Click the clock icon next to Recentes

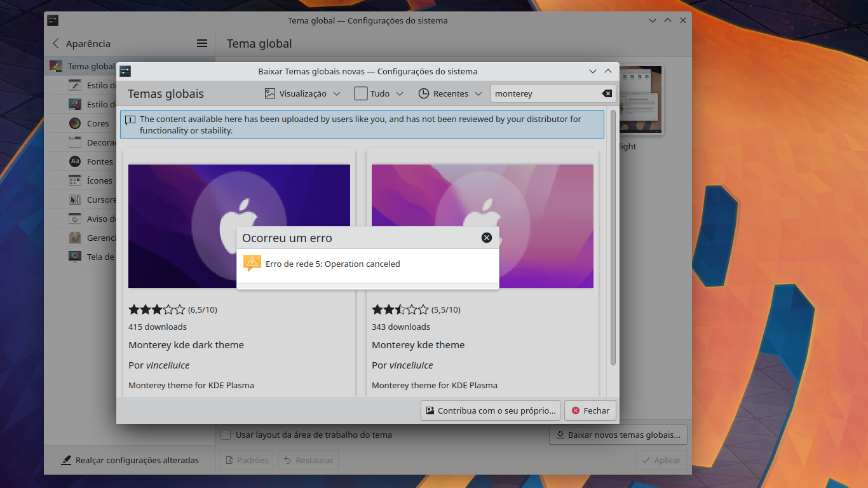pyautogui.click(x=424, y=93)
